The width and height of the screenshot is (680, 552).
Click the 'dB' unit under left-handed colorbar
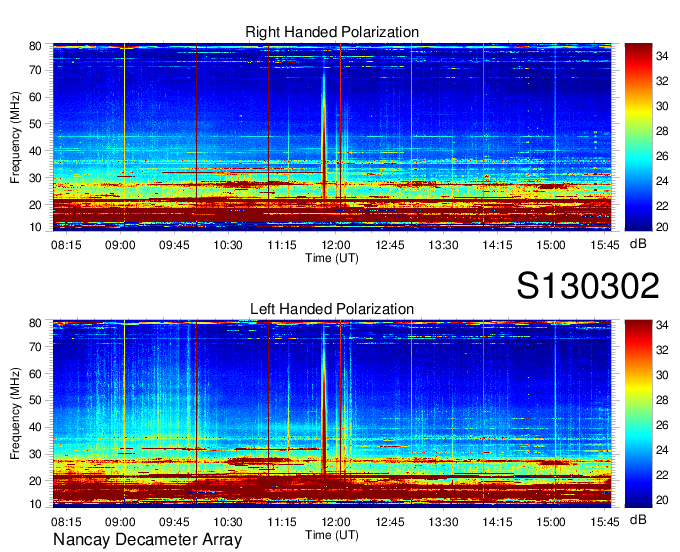point(638,519)
